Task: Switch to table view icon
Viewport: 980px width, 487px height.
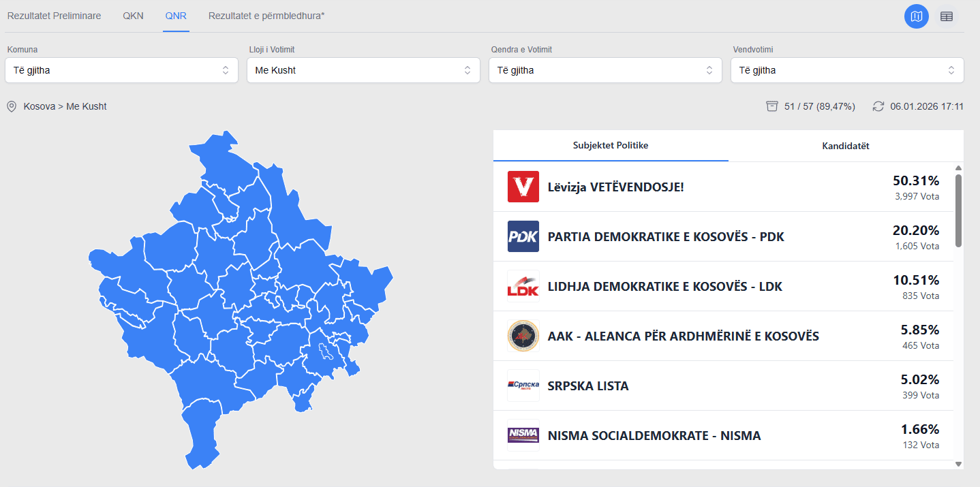Action: click(947, 16)
